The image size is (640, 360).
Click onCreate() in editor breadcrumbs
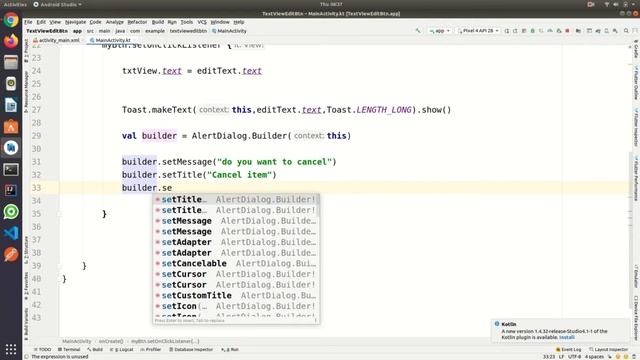[x=111, y=341]
